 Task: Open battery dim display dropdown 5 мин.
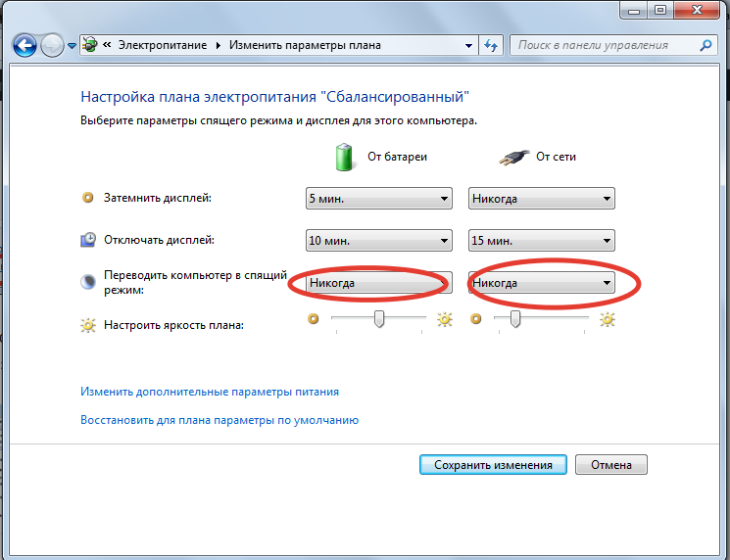point(379,199)
